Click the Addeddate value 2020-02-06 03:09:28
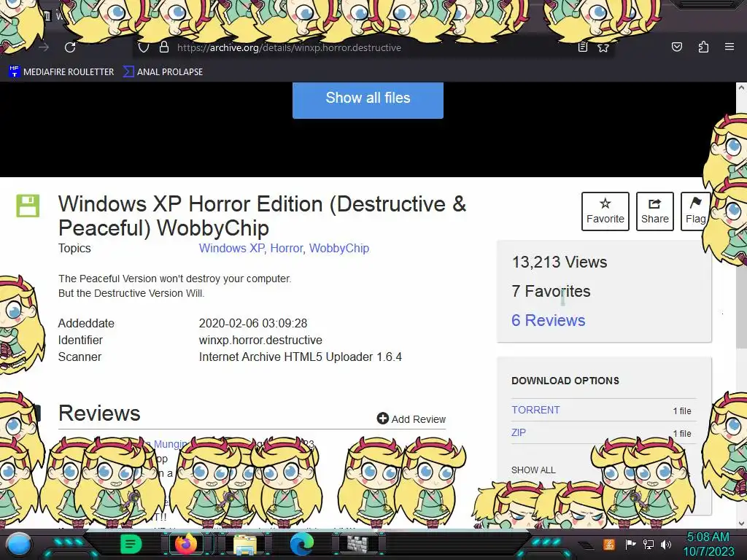 tap(253, 323)
